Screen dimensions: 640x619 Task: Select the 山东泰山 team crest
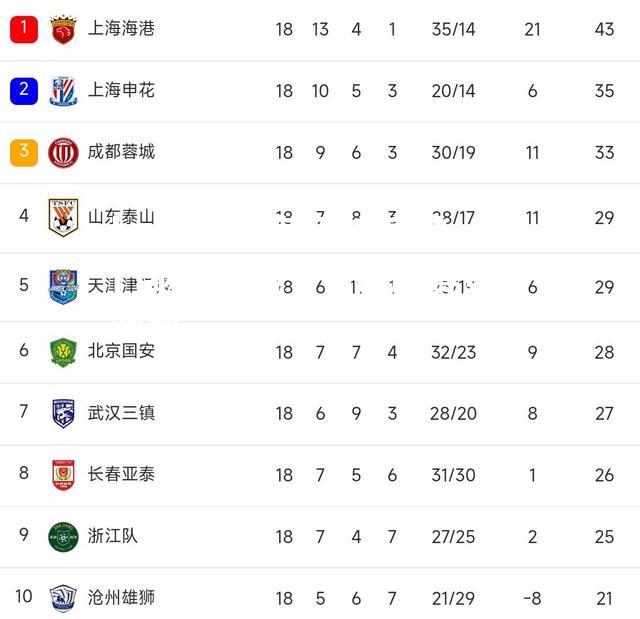pos(63,217)
